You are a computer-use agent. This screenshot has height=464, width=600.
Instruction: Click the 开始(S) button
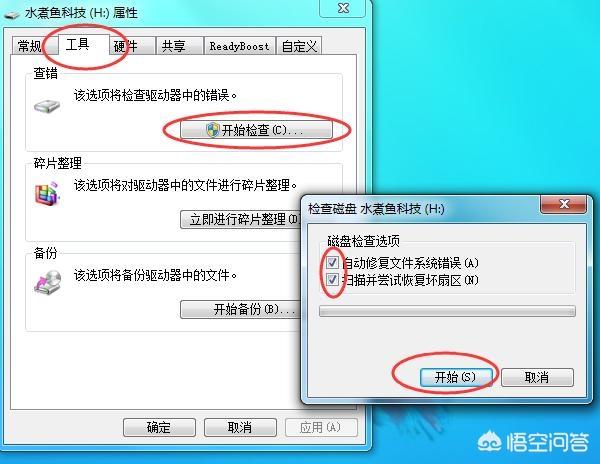[456, 377]
